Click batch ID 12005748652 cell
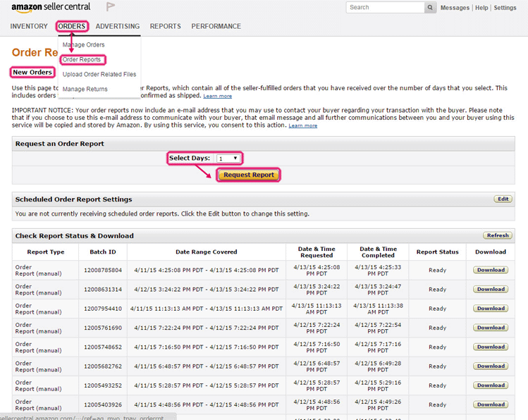The image size is (528, 420). pyautogui.click(x=103, y=347)
